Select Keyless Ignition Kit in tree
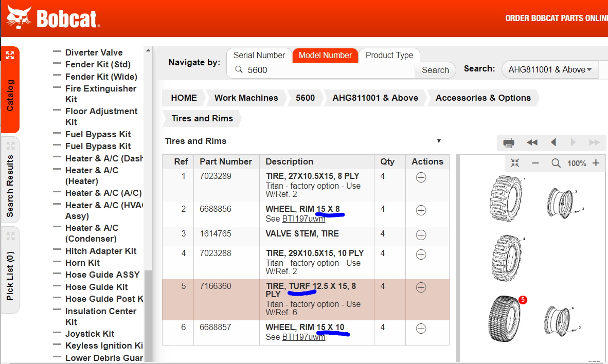The height and width of the screenshot is (364, 608). (x=104, y=346)
